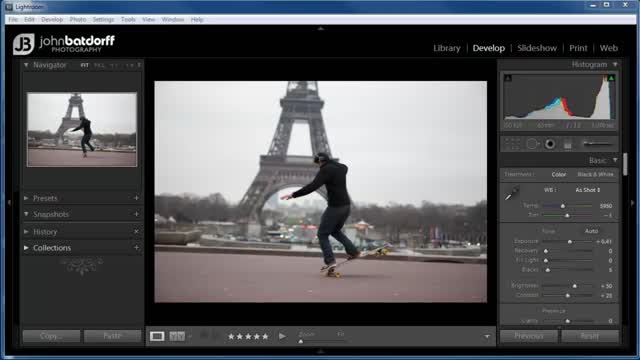Image resolution: width=640 pixels, height=360 pixels.
Task: Open toolbar content dropdown arrow
Action: click(x=487, y=337)
